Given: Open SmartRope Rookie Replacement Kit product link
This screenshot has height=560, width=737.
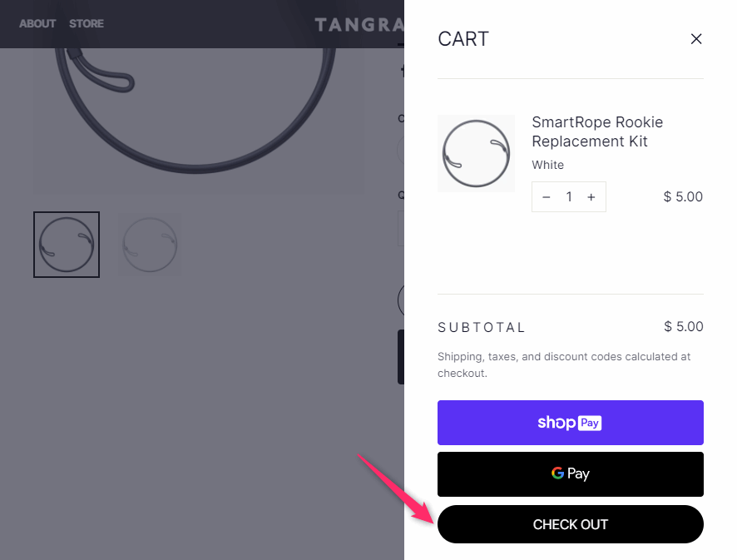Looking at the screenshot, I should [597, 131].
